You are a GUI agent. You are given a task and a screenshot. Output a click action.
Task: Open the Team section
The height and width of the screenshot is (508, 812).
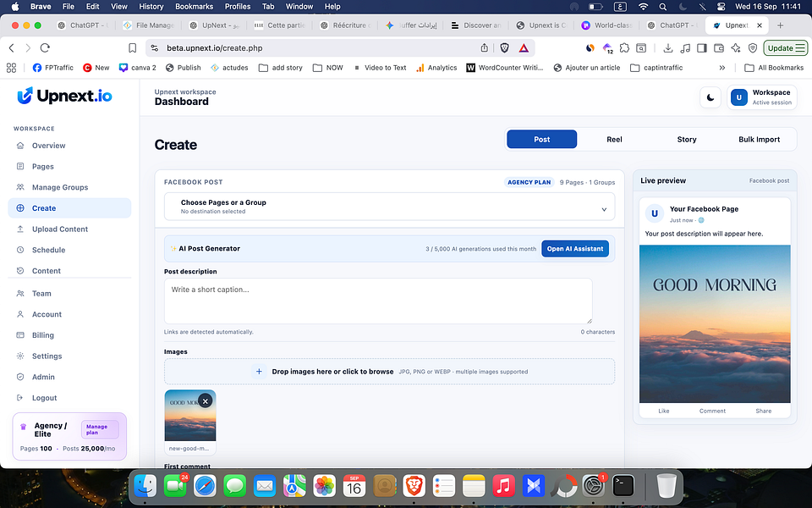70,294
